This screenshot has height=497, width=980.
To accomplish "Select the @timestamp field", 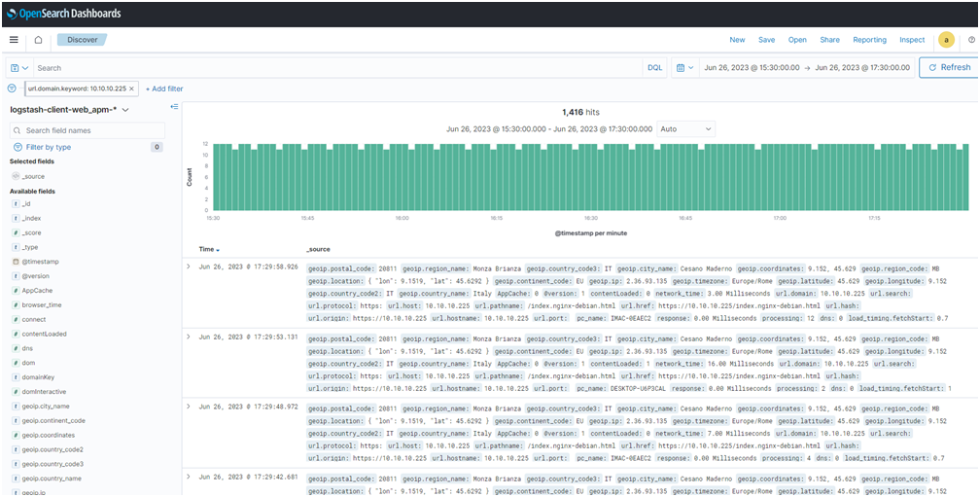I will click(40, 262).
